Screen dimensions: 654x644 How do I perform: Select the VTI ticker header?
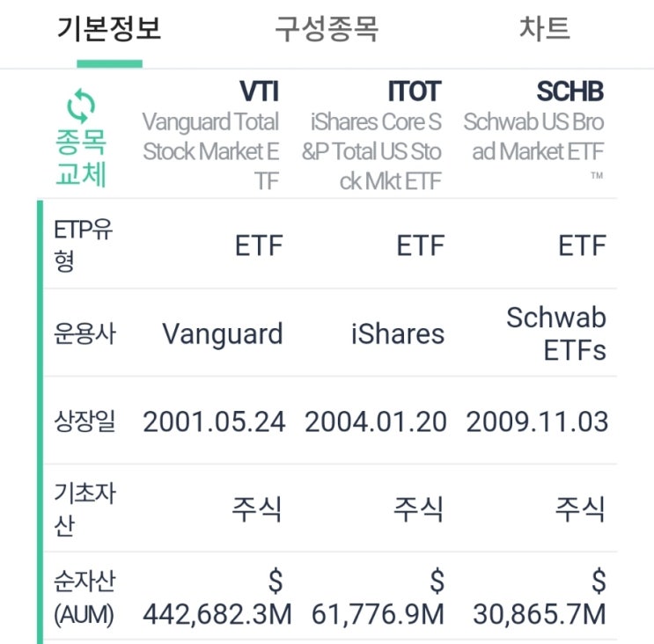260,91
